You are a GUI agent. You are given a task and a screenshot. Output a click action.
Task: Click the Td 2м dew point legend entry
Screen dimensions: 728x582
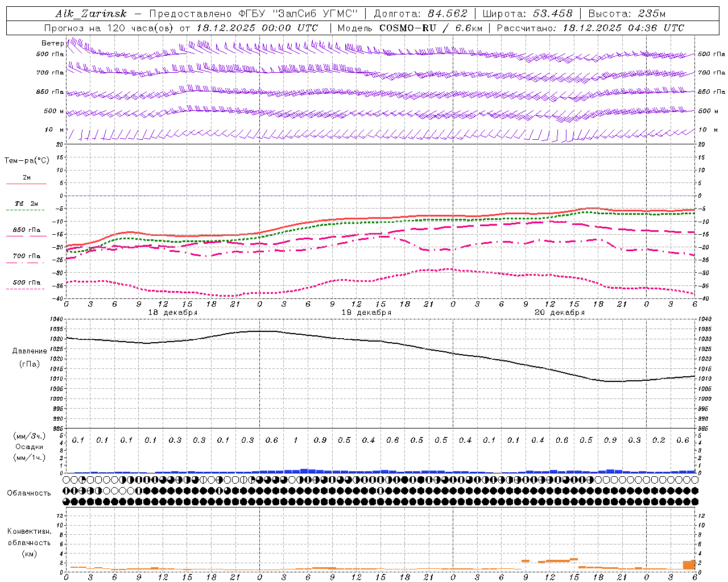point(27,203)
